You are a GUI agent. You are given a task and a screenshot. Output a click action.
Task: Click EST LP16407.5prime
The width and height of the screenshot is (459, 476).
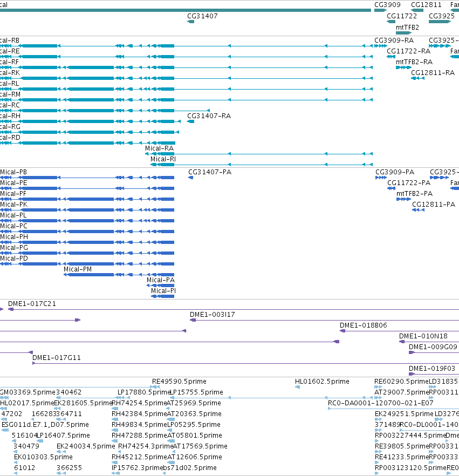point(64,436)
